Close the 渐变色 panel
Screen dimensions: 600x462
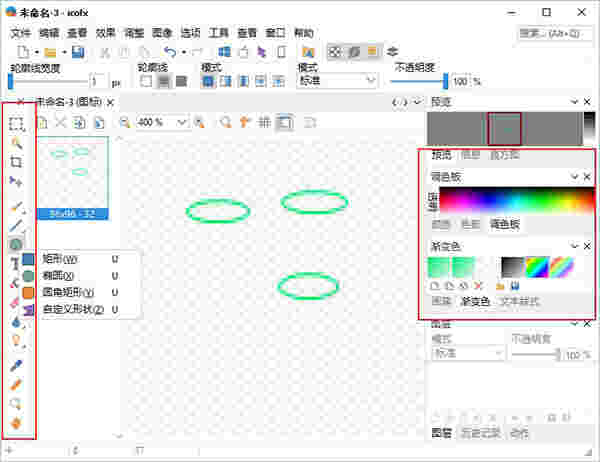pos(587,245)
